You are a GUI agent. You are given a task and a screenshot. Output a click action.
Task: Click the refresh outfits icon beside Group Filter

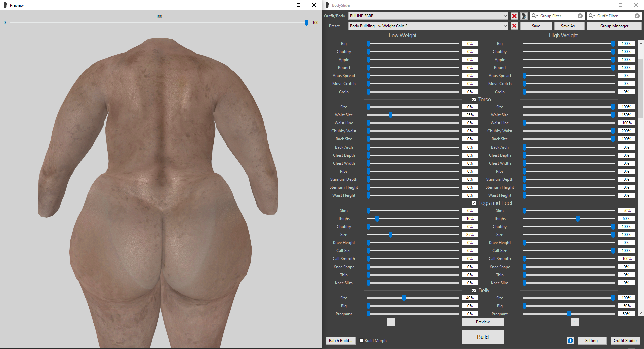524,16
